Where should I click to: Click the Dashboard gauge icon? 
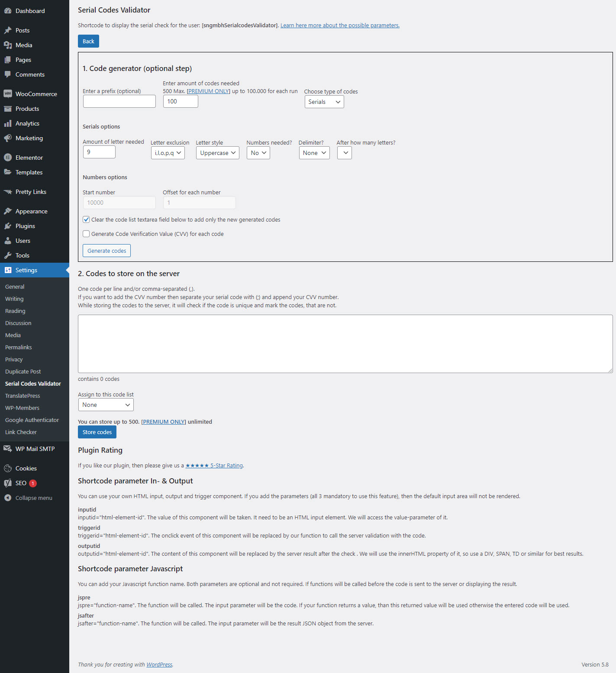tap(8, 11)
